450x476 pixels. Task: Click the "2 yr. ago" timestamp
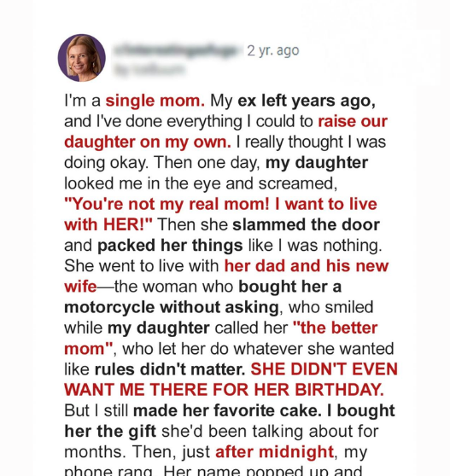tap(273, 50)
